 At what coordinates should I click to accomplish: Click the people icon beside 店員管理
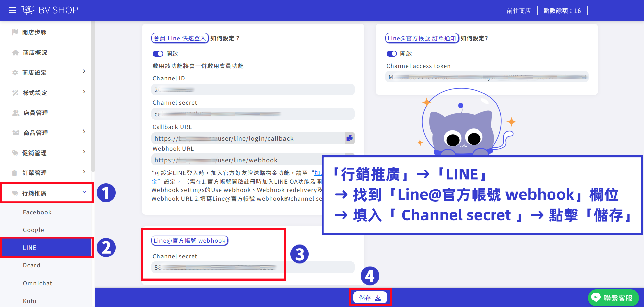click(16, 113)
